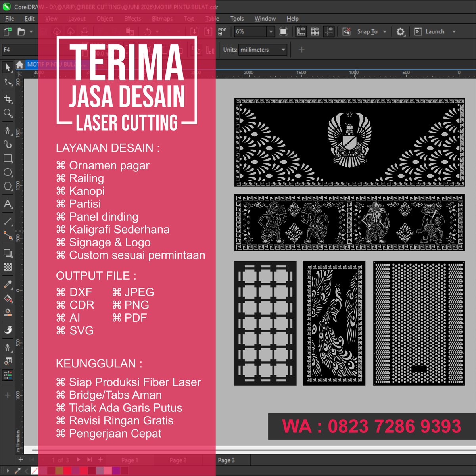This screenshot has width=476, height=476.
Task: Pick the purple palette swatch
Action: (116, 471)
